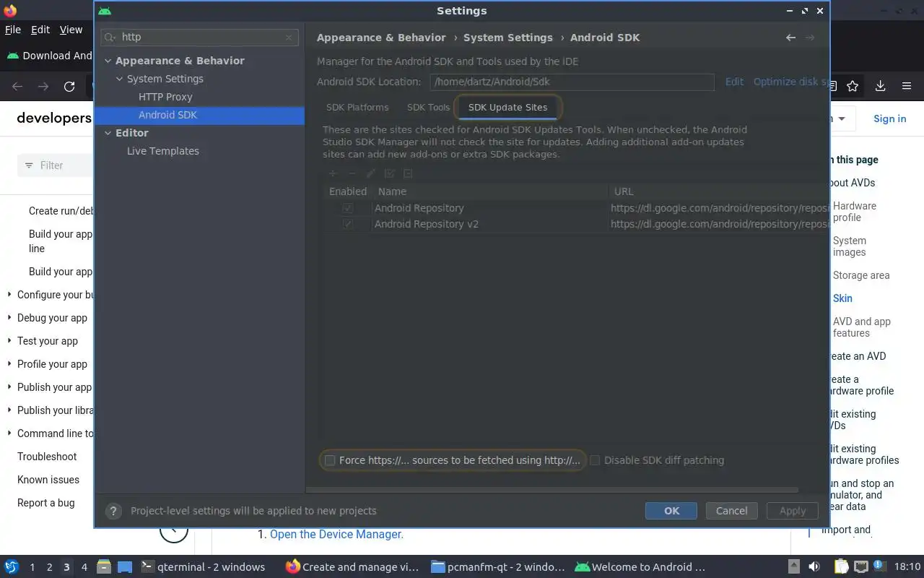Click the forward arrow in Settings header

(810, 38)
